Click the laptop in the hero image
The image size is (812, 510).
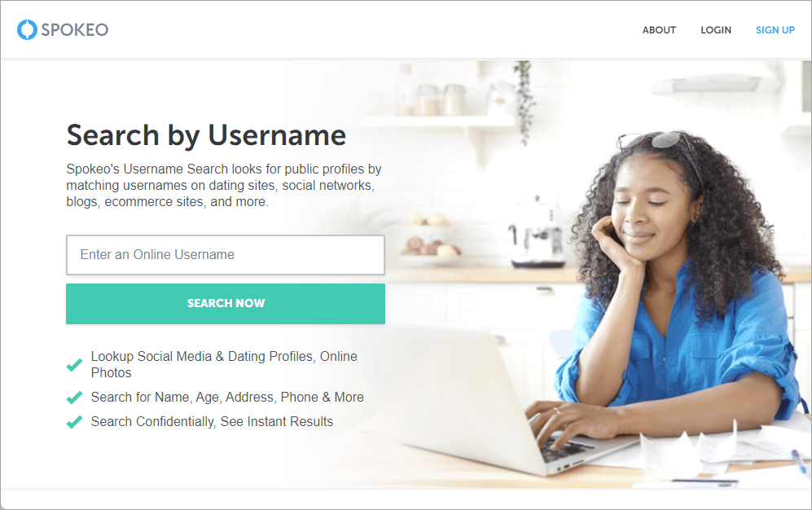click(481, 398)
